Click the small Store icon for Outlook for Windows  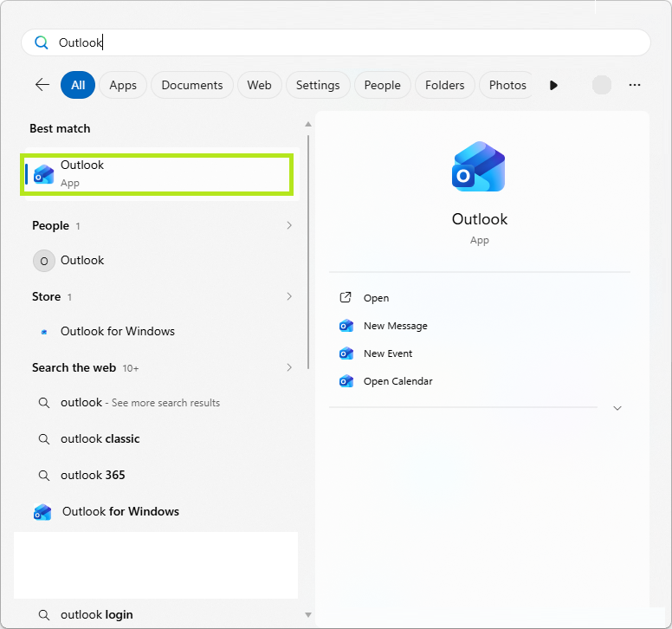(43, 332)
